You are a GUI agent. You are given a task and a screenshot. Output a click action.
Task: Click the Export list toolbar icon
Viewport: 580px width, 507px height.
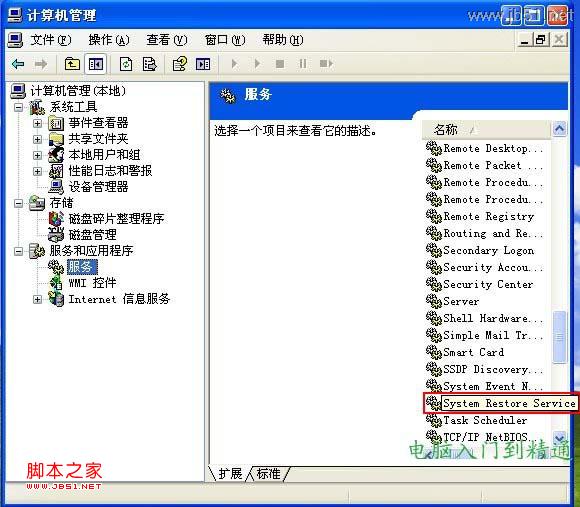tap(149, 64)
